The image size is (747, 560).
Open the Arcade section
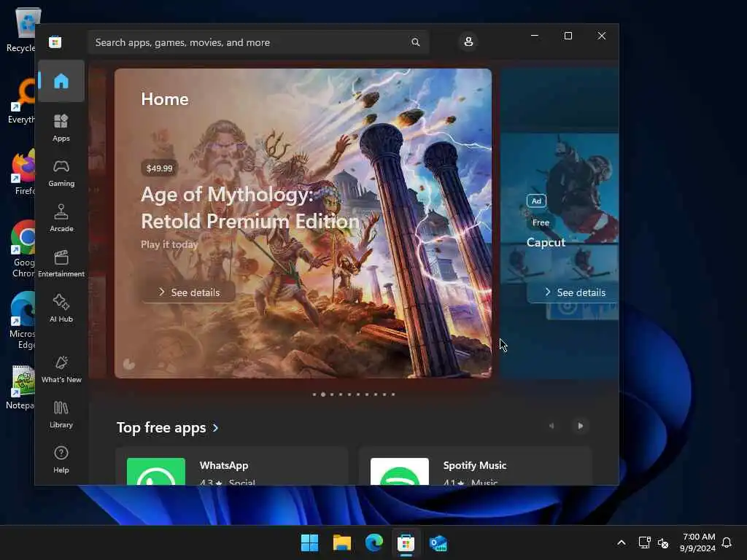click(x=61, y=219)
